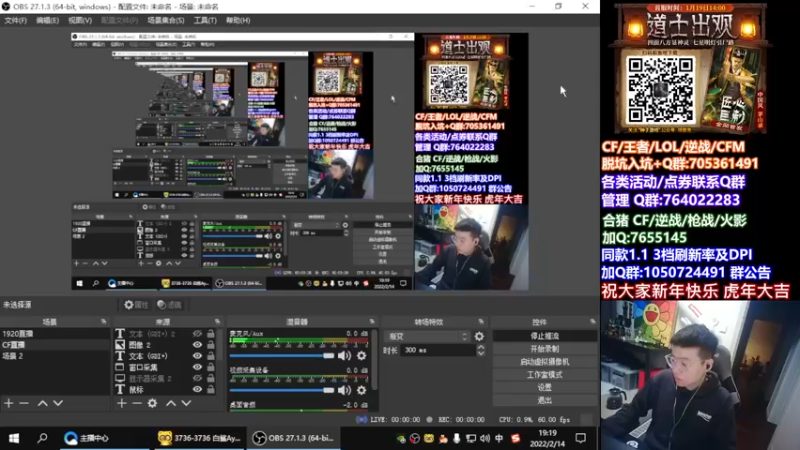The height and width of the screenshot is (450, 800).
Task: Move the selected scene up
Action: point(42,404)
